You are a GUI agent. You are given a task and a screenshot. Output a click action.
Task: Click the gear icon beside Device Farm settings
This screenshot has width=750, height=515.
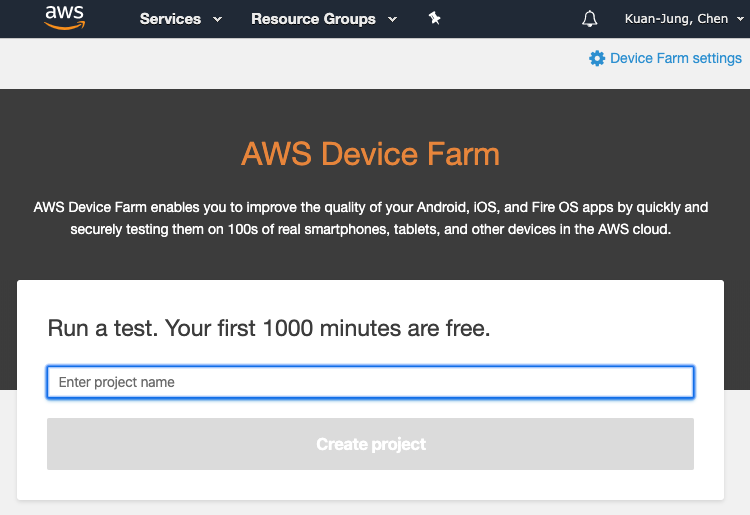coord(597,58)
